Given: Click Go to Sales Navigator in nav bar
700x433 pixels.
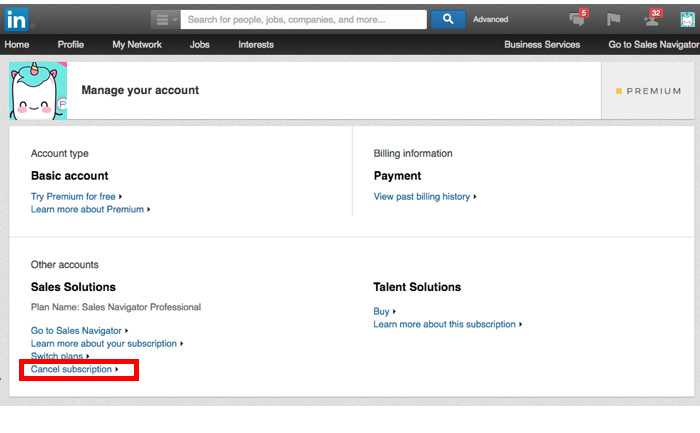Looking at the screenshot, I should coord(654,45).
